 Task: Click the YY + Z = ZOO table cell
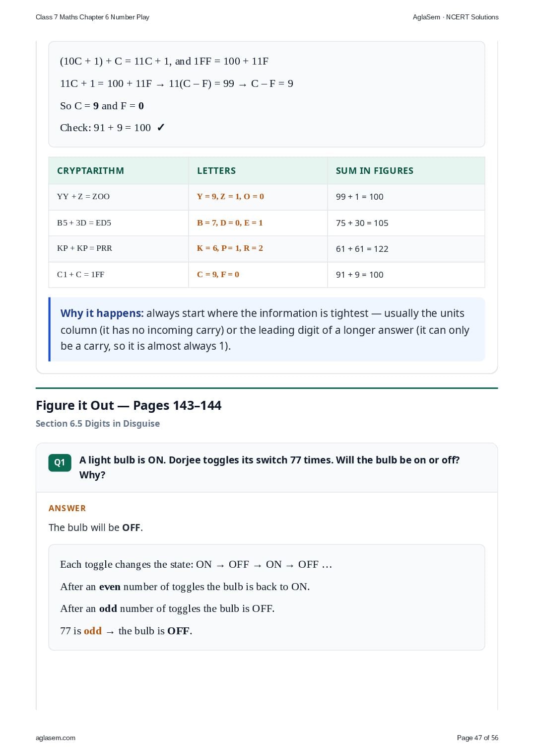(x=119, y=197)
